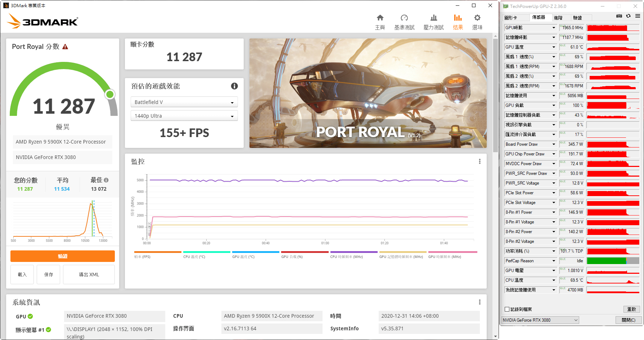The height and width of the screenshot is (340, 644).
Task: Open the 壓力測試 stress test icon
Action: pos(434,18)
